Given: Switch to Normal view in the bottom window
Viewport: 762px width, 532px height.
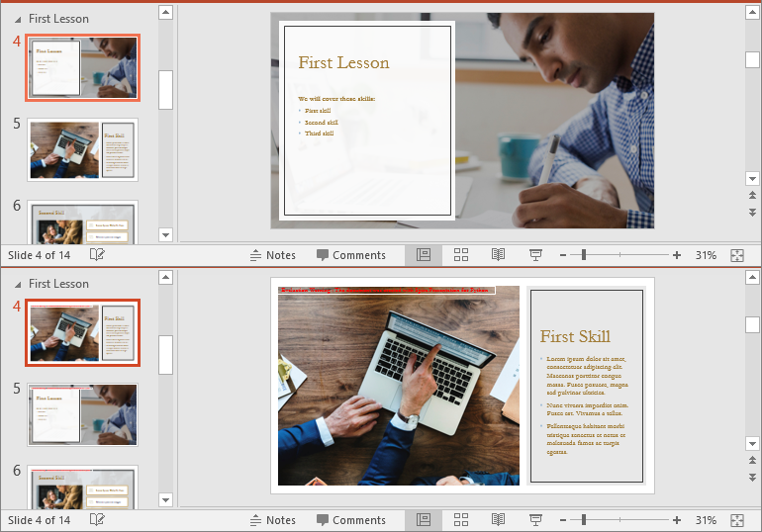Looking at the screenshot, I should click(x=424, y=520).
